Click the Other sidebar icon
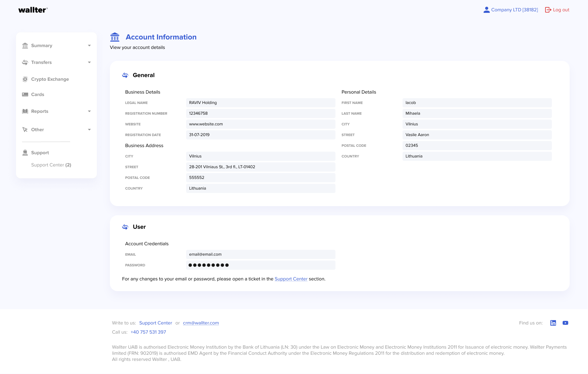This screenshot has height=374, width=588. 25,129
